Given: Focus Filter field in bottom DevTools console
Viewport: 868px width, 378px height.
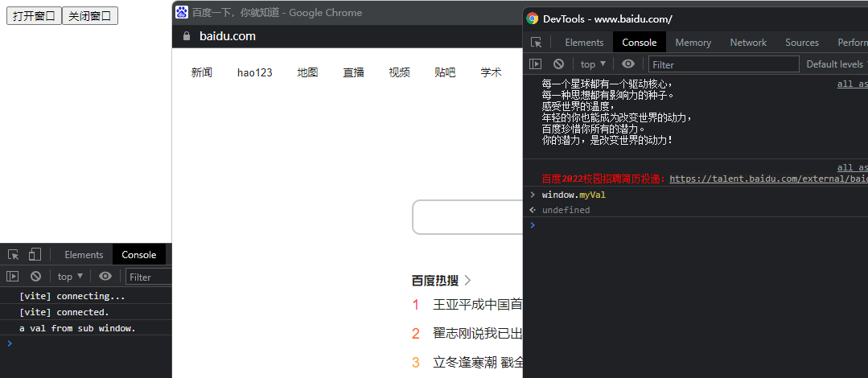Looking at the screenshot, I should point(149,277).
